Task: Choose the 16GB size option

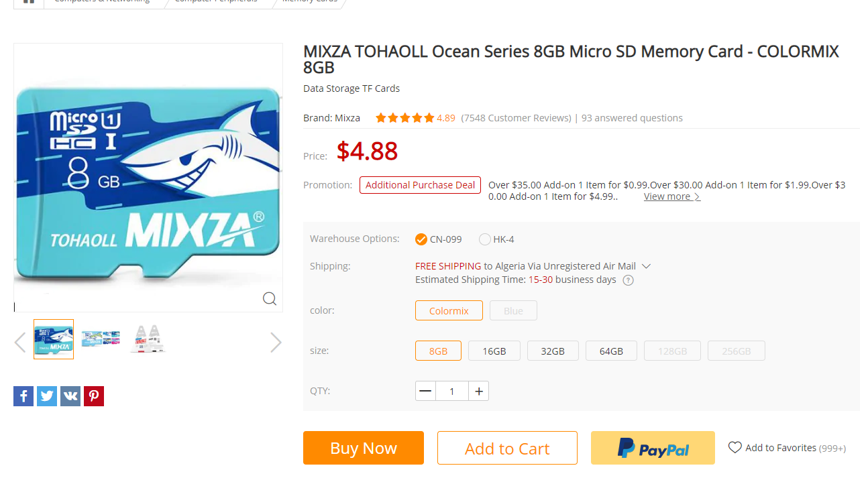Action: 494,351
